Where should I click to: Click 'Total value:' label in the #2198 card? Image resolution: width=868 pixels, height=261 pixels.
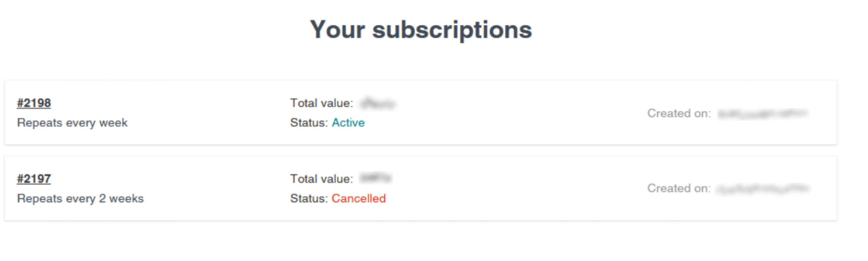click(321, 103)
